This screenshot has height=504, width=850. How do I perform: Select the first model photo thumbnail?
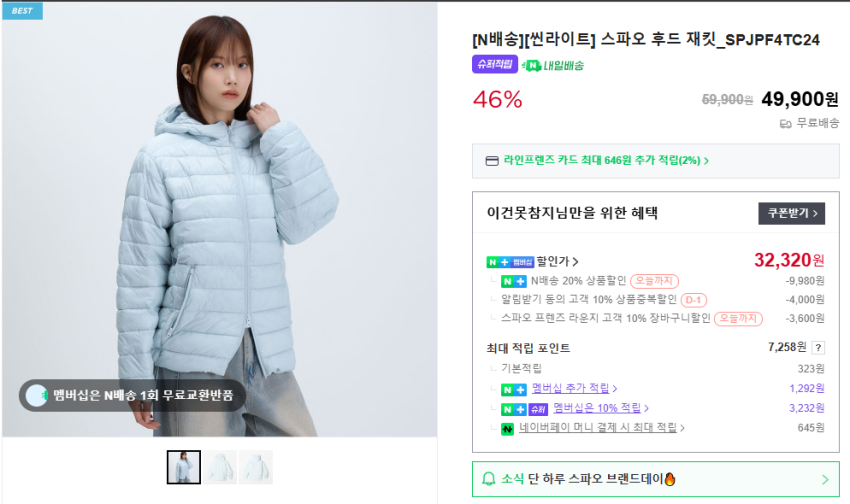pyautogui.click(x=184, y=467)
